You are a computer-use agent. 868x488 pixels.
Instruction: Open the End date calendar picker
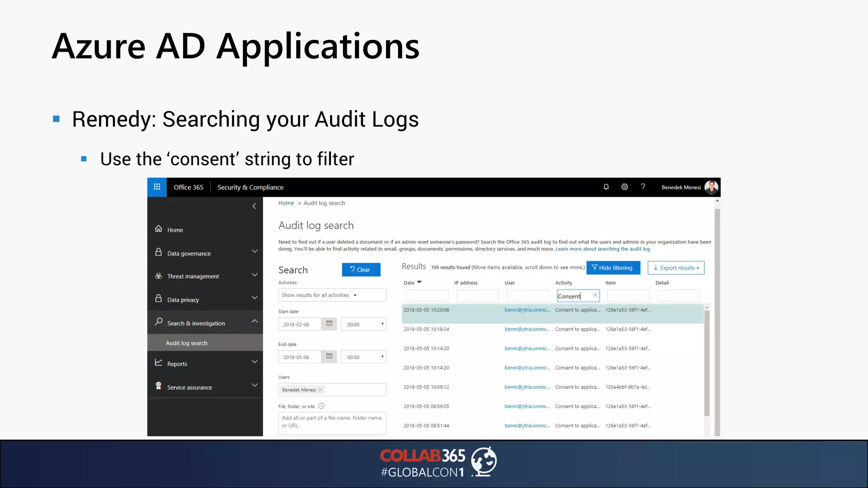[x=329, y=356]
